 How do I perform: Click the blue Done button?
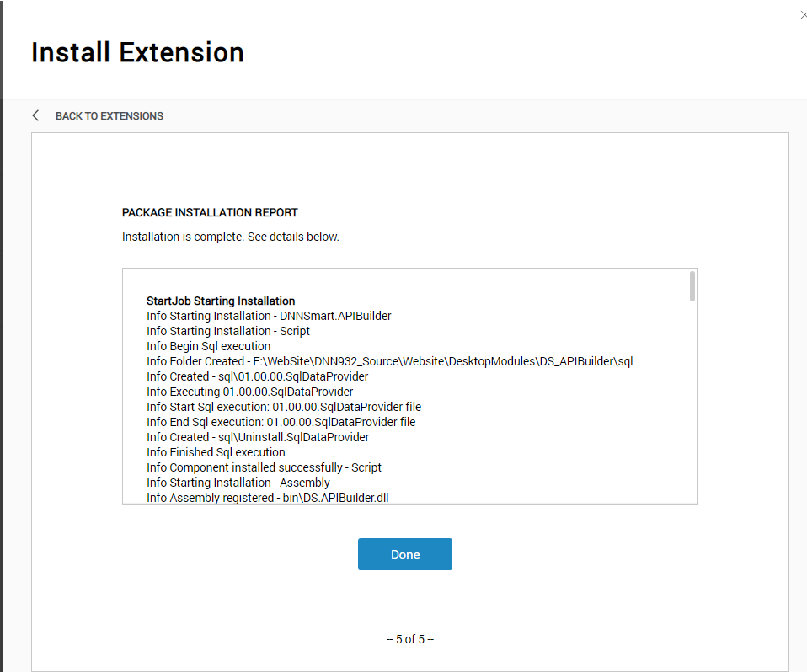tap(405, 554)
